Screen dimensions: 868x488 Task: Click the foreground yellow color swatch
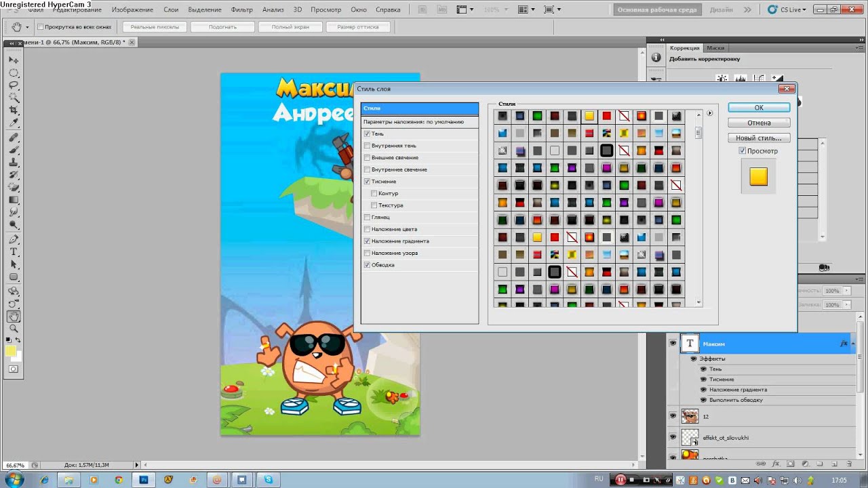tap(11, 350)
